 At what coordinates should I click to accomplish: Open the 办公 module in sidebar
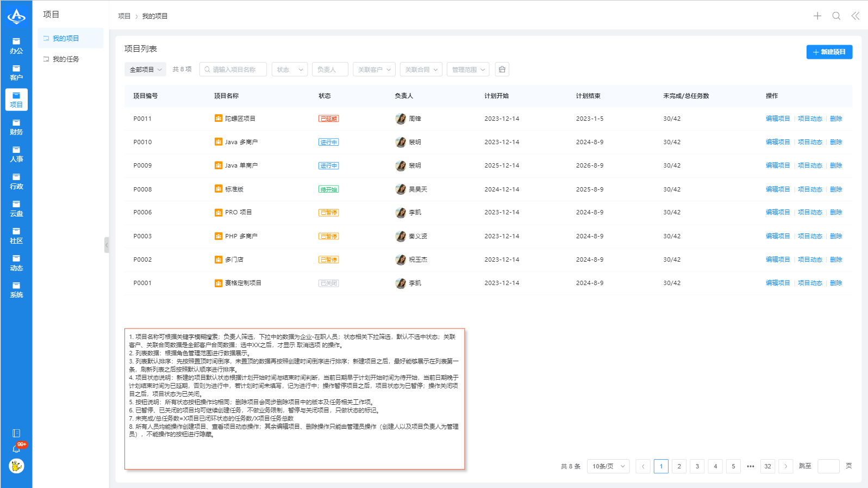[16, 46]
